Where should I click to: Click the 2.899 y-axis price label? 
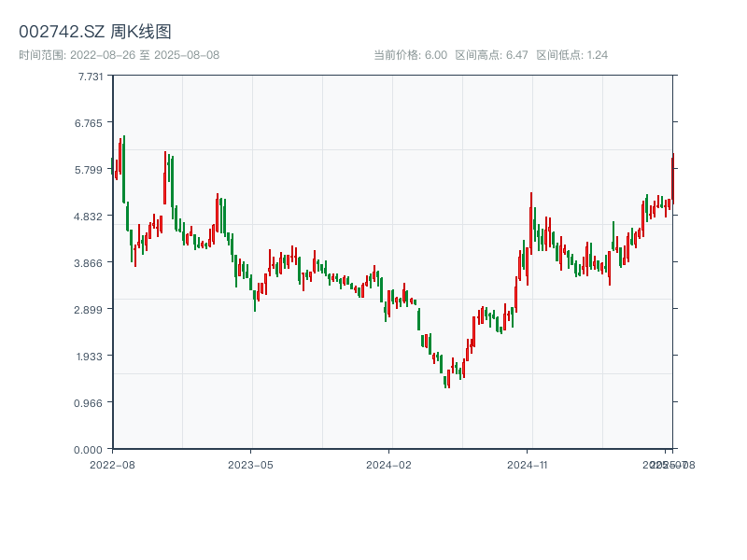[91, 310]
